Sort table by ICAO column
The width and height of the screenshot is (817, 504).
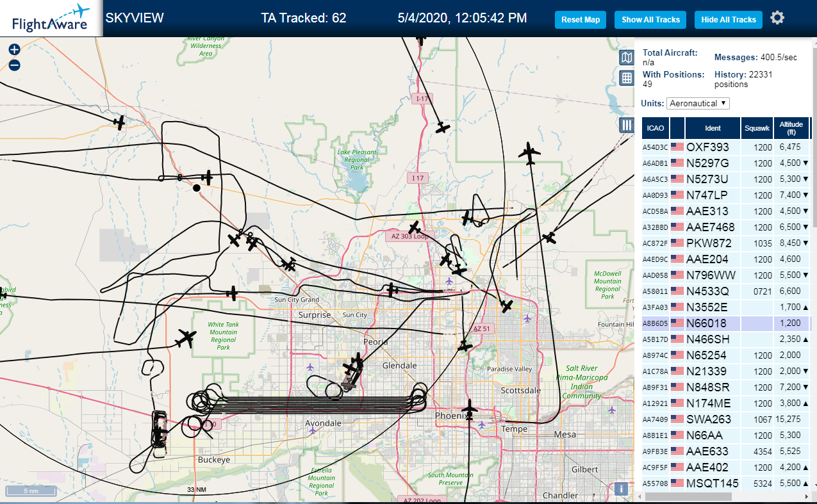click(655, 128)
